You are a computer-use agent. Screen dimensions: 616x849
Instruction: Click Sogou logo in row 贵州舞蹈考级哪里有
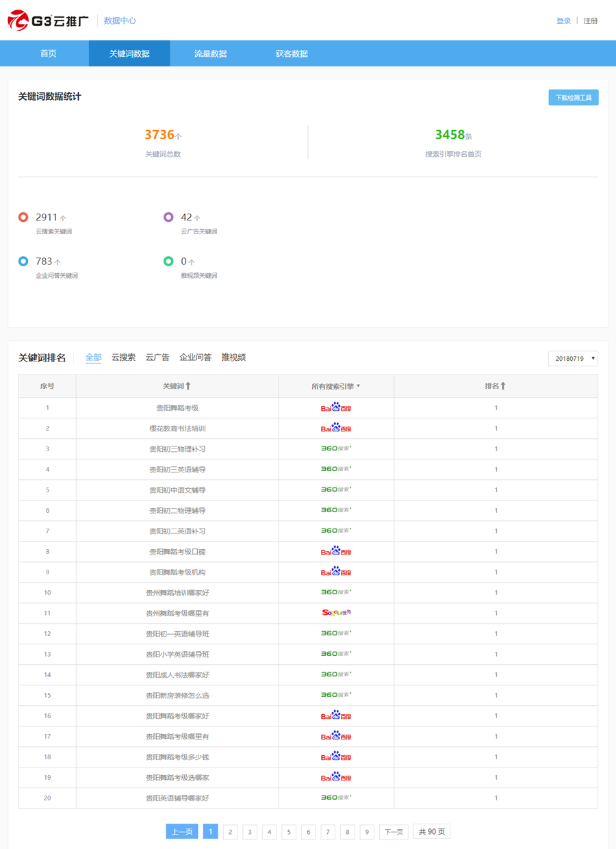[x=336, y=613]
